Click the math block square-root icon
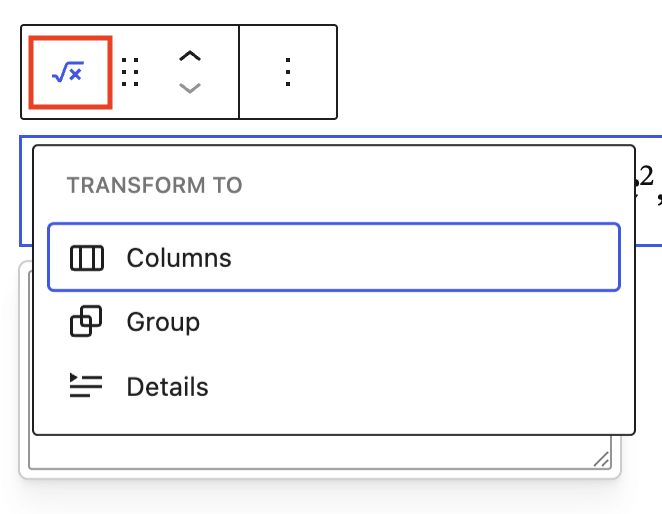The image size is (662, 514). coord(70,72)
